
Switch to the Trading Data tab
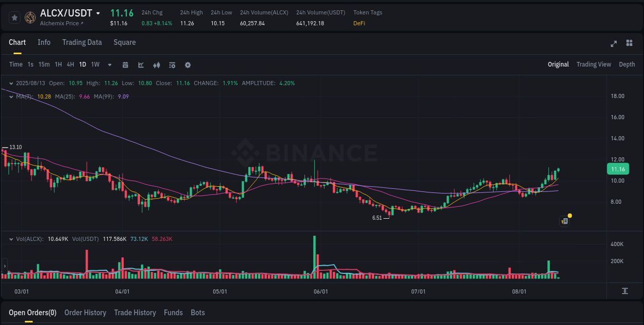pyautogui.click(x=82, y=42)
